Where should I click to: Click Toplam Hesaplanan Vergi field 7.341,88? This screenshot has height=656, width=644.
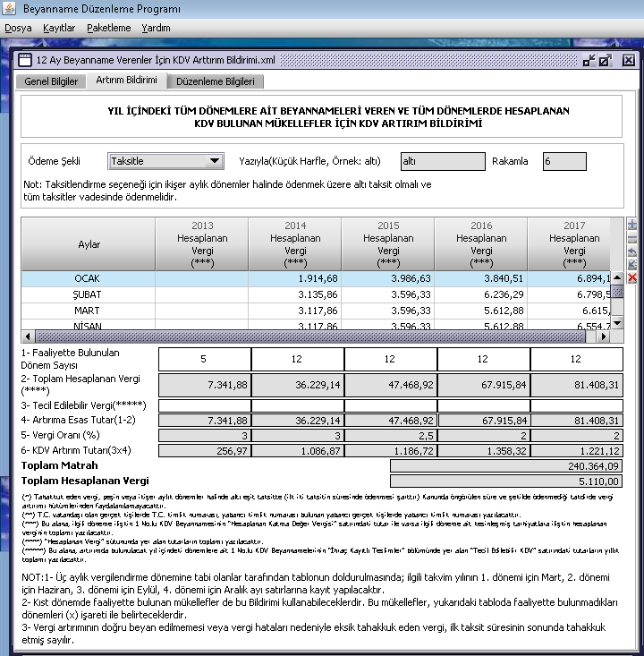(x=205, y=385)
